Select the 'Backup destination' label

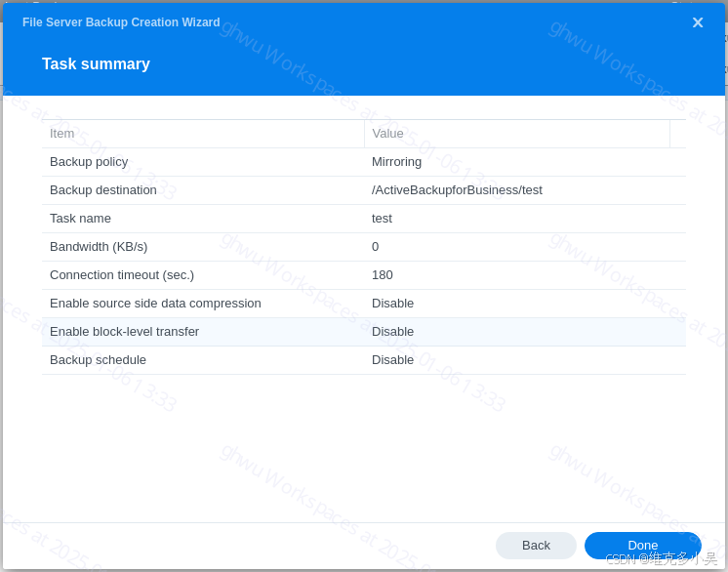click(x=103, y=190)
